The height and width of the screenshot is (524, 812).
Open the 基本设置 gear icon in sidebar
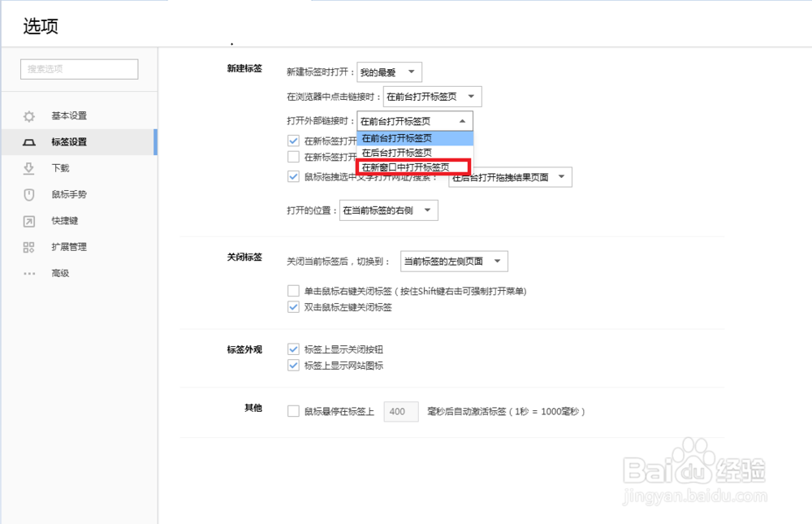28,115
